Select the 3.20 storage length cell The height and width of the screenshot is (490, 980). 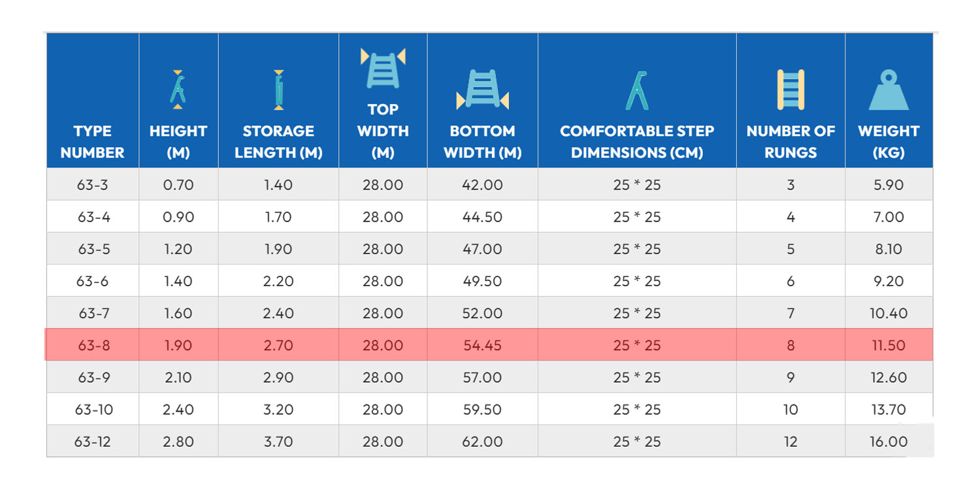[x=278, y=410]
